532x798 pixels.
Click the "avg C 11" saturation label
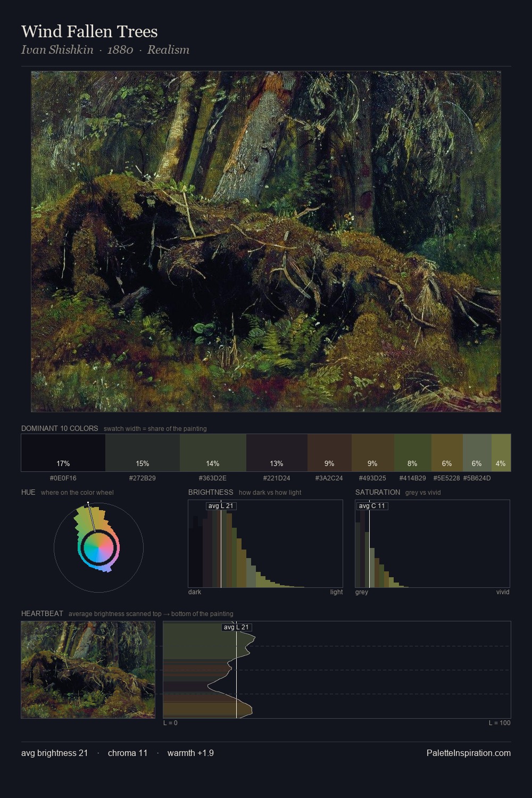(372, 506)
